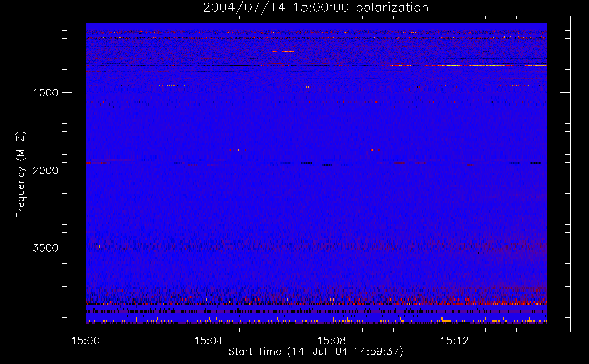Select the 'Start Time (14-Jul-04 14:59:37)' axis caption
This screenshot has width=589, height=364.
pyautogui.click(x=316, y=352)
